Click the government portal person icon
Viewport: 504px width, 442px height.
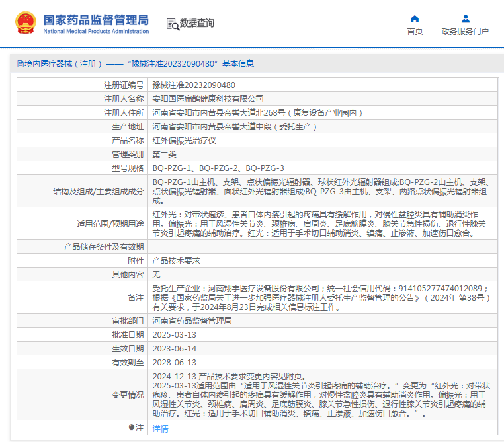(x=465, y=19)
